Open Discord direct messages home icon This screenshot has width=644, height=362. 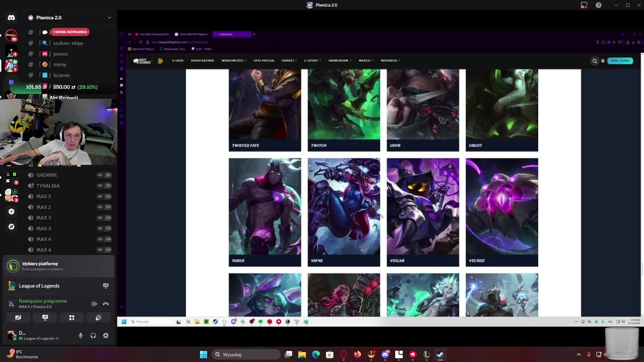(11, 18)
